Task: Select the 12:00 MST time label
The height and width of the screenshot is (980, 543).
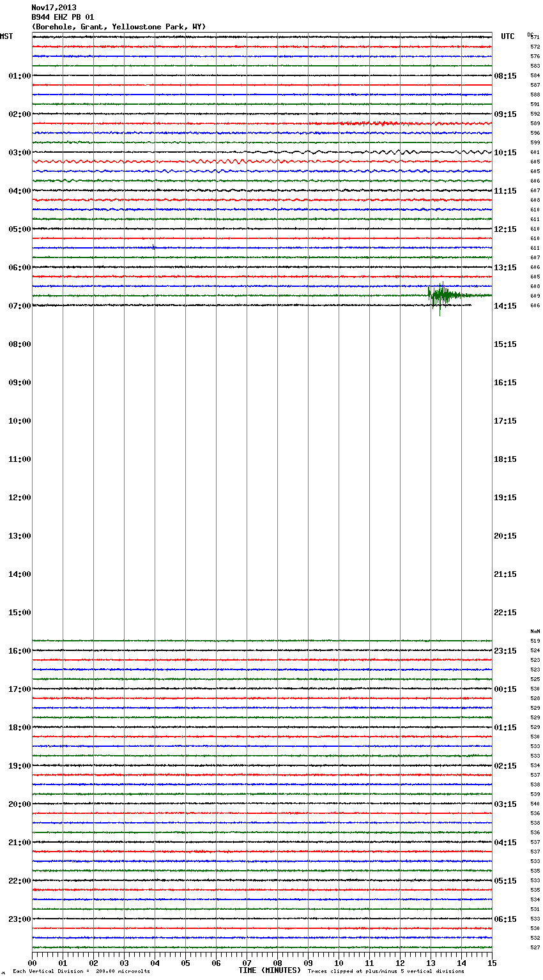Action: pyautogui.click(x=20, y=498)
